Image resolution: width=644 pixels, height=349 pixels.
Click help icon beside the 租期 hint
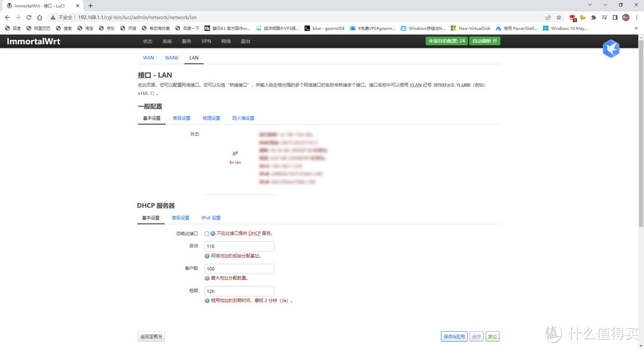pyautogui.click(x=207, y=301)
